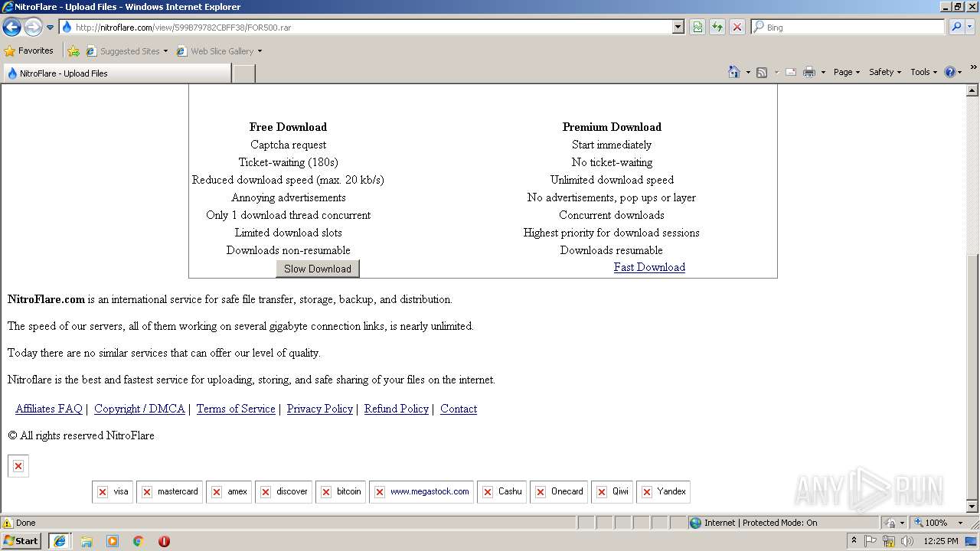Open the Refund Policy link
Screen dimensions: 980x551
397,409
